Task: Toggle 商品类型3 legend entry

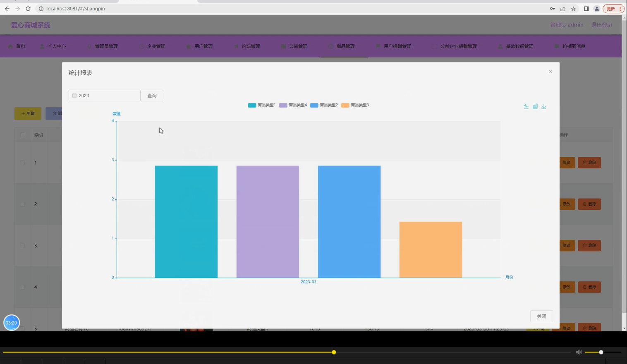Action: tap(355, 105)
